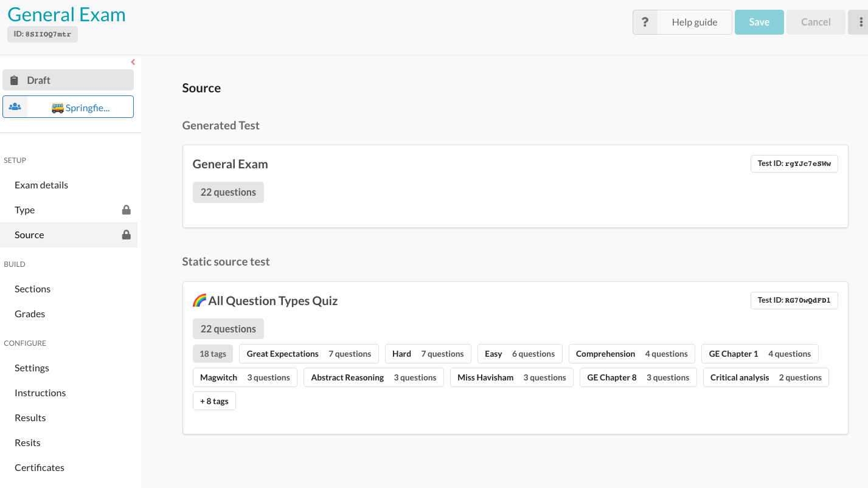Open Exam details in sidebar
Viewport: 868px width, 488px height.
(x=41, y=185)
